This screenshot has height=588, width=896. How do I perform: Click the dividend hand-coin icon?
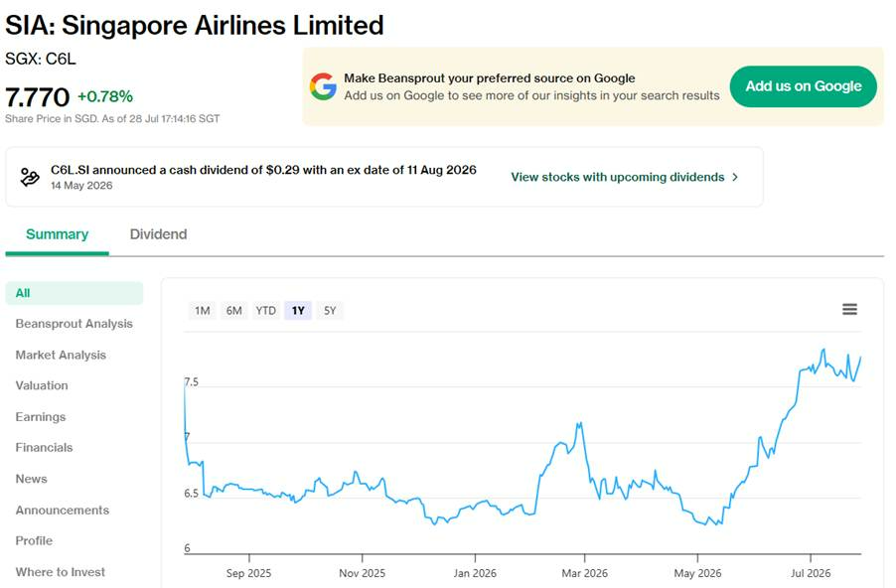coord(30,177)
